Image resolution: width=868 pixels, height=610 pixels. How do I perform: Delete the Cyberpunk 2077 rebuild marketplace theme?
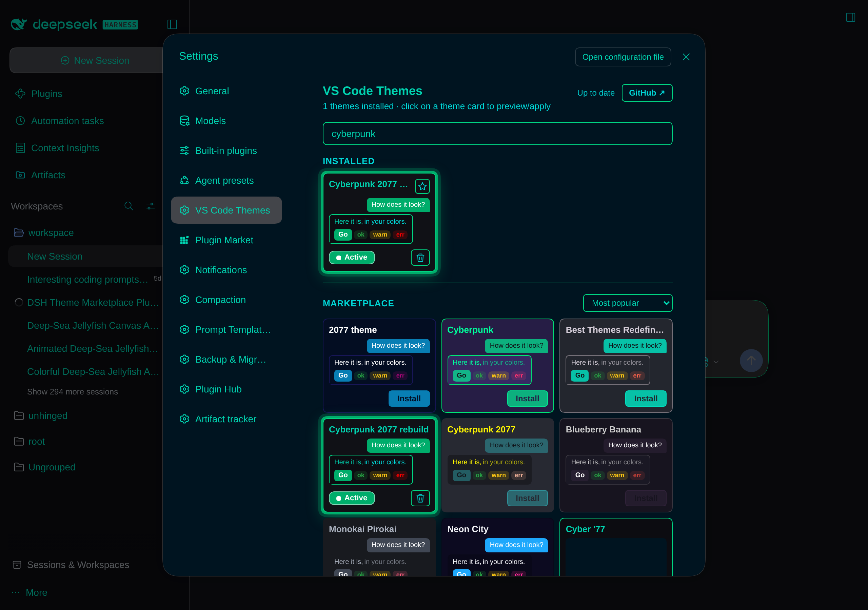click(x=420, y=498)
